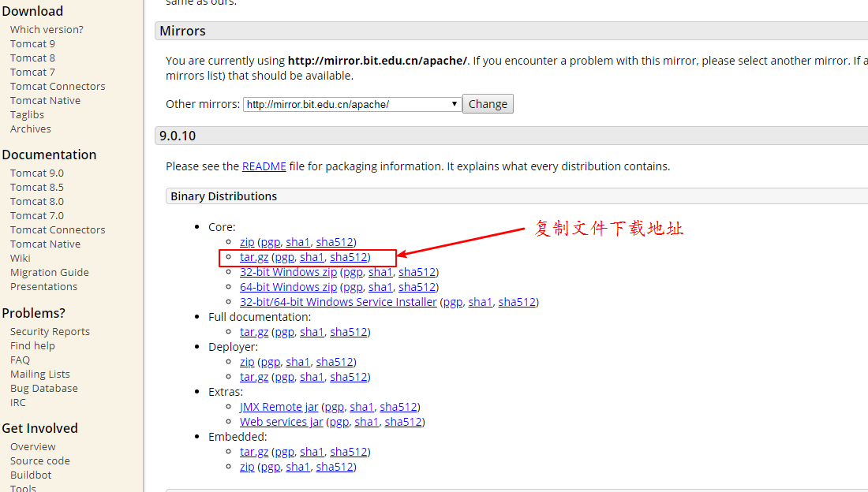Click the 9.0.10 version heading
This screenshot has height=492, width=868.
(178, 136)
